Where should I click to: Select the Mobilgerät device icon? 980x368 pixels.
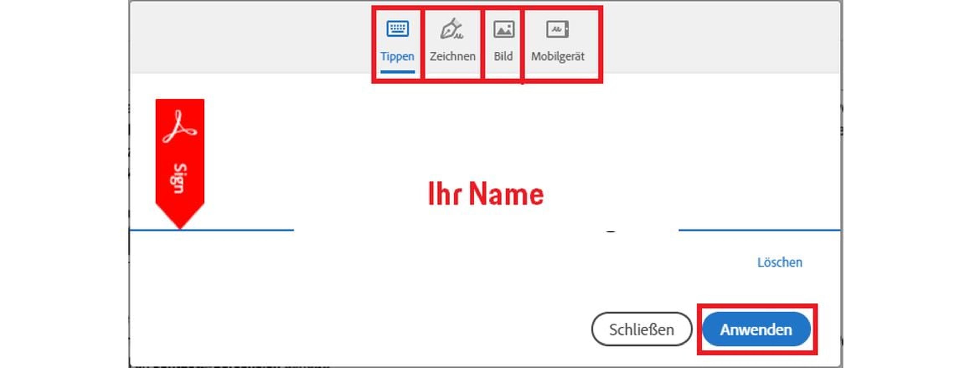[x=557, y=29]
